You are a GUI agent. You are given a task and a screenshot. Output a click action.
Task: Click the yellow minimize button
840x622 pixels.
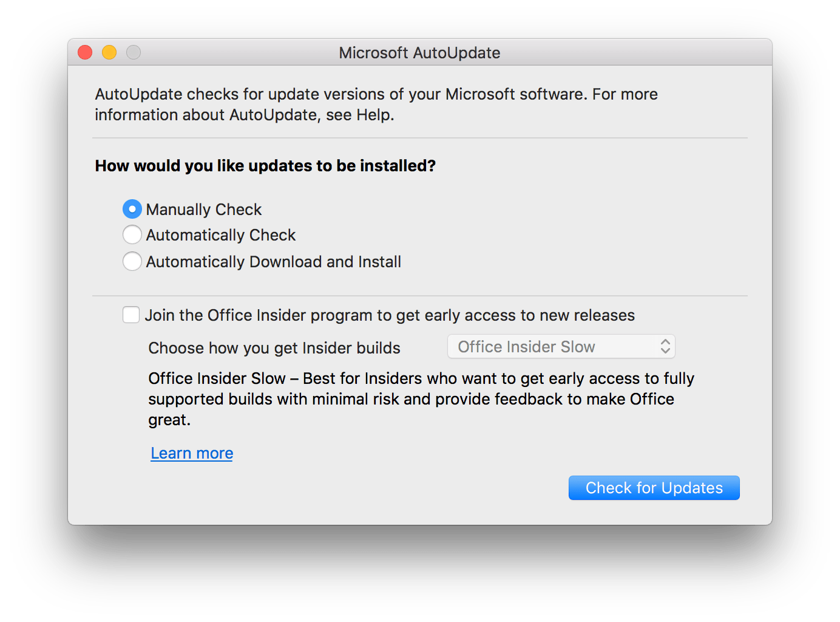(109, 52)
